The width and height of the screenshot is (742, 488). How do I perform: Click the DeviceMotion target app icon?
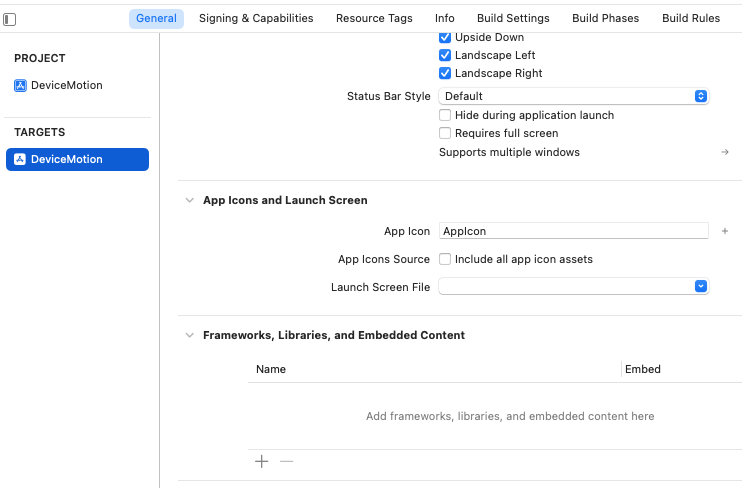(x=20, y=160)
